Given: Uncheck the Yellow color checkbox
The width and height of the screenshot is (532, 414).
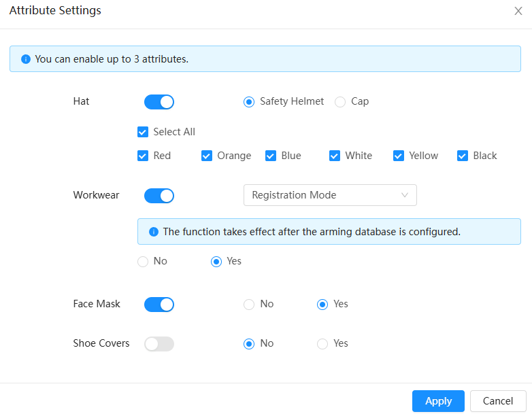Looking at the screenshot, I should [x=399, y=156].
